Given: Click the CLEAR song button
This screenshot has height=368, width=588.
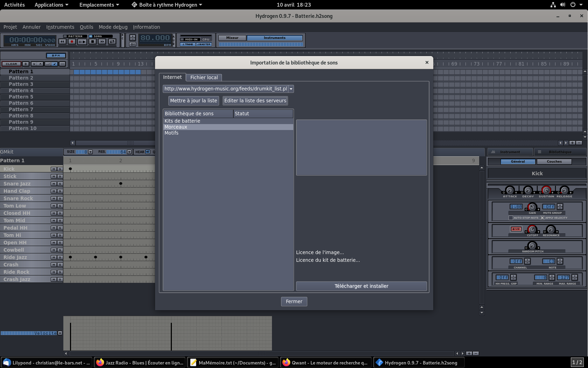Looking at the screenshot, I should 11,64.
